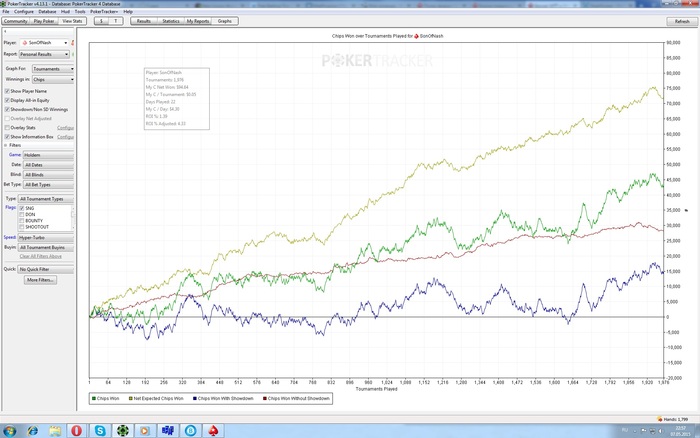
Task: Click Configure link next to Show Information Box
Action: click(x=65, y=137)
